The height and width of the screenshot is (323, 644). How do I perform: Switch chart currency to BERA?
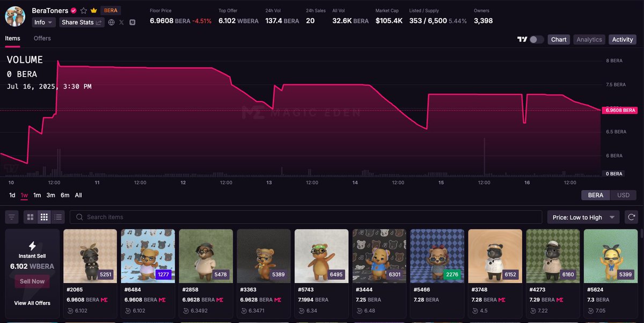tap(596, 195)
